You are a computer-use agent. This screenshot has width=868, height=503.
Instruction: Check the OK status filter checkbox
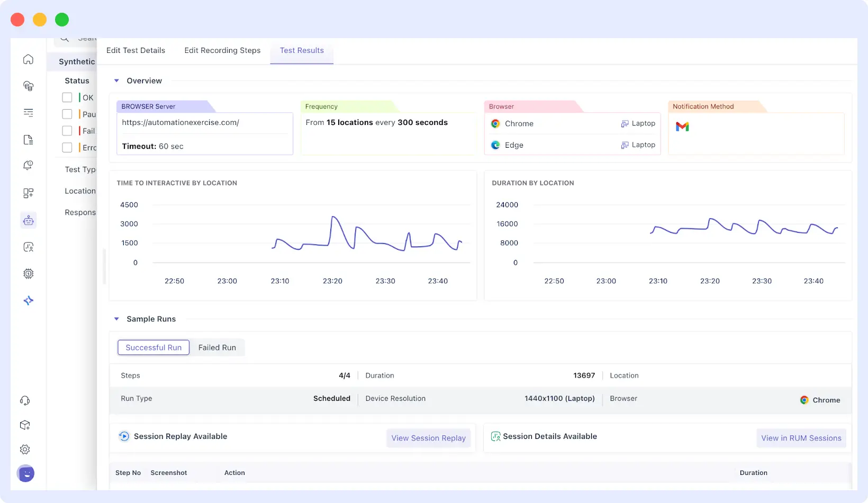[67, 97]
